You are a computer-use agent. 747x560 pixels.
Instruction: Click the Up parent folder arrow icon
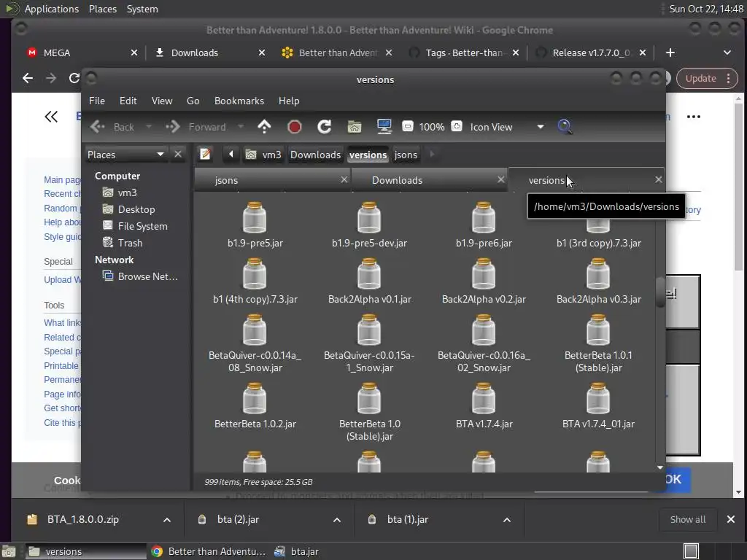264,127
